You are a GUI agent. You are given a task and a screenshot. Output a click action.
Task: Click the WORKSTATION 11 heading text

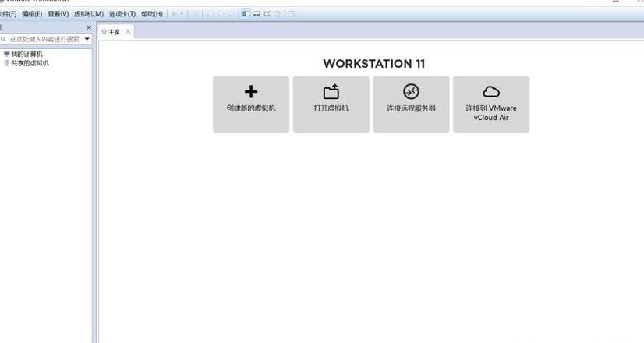pyautogui.click(x=373, y=64)
